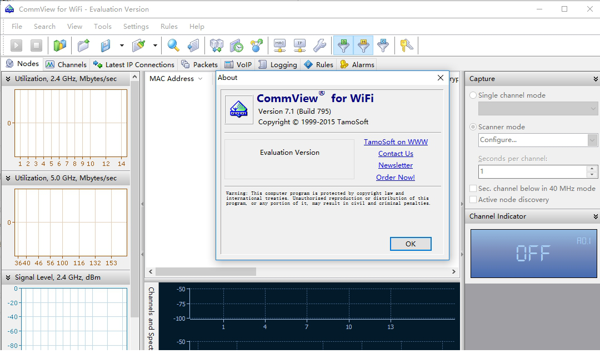The width and height of the screenshot is (600, 364).
Task: Click the Seconds per channel input field
Action: (532, 171)
